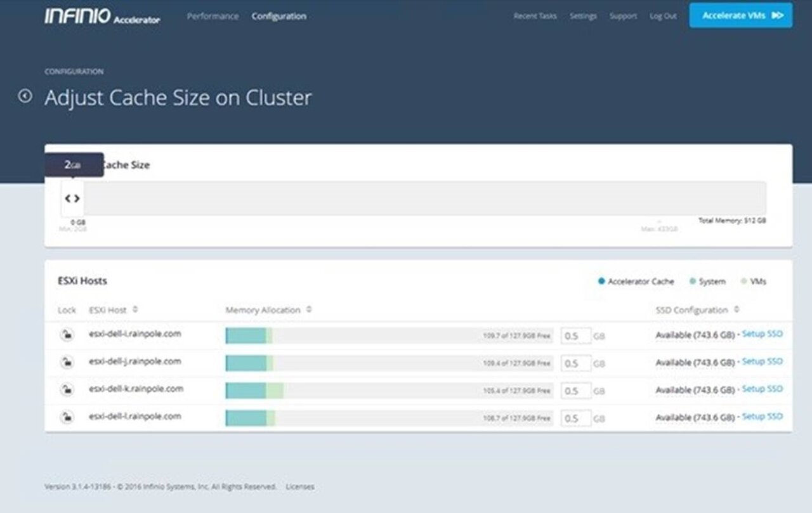Viewport: 812px width, 513px height.
Task: Click the Accelerator Cache legend dot
Action: pyautogui.click(x=601, y=281)
